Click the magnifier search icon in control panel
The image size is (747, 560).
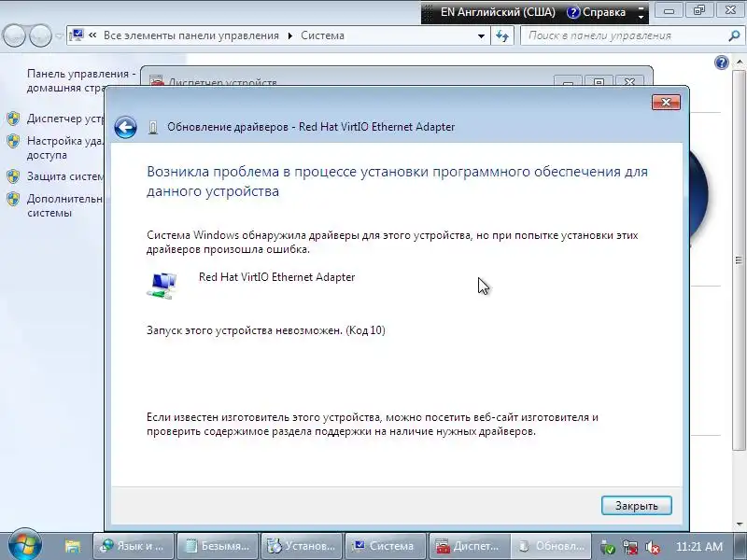(x=734, y=35)
